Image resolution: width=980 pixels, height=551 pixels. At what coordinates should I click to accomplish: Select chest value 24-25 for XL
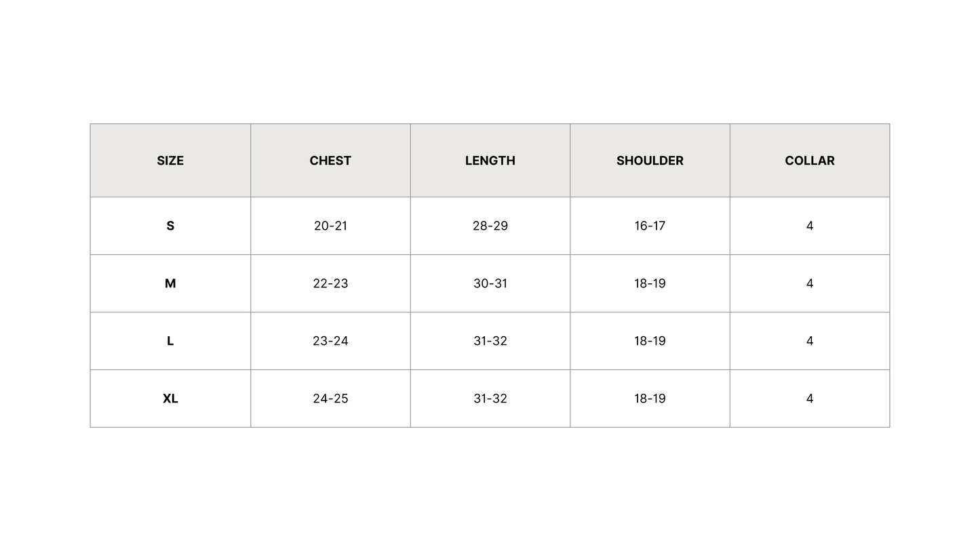(x=330, y=399)
